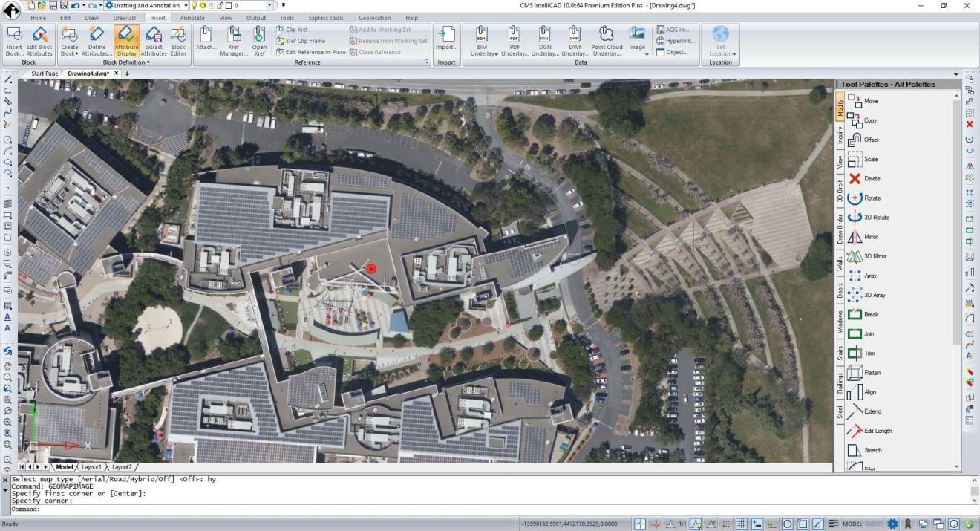Viewport: 980px width, 531px height.
Task: Click Edit Reference In-Place
Action: (x=310, y=52)
